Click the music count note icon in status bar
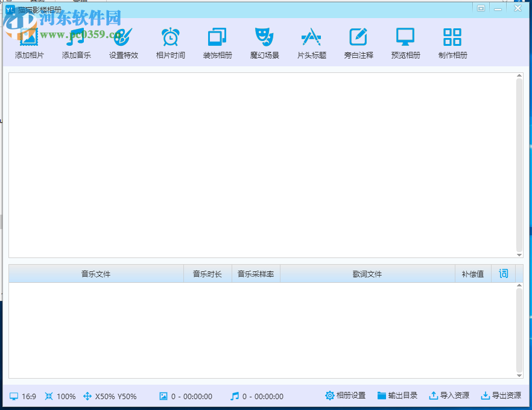 (235, 396)
